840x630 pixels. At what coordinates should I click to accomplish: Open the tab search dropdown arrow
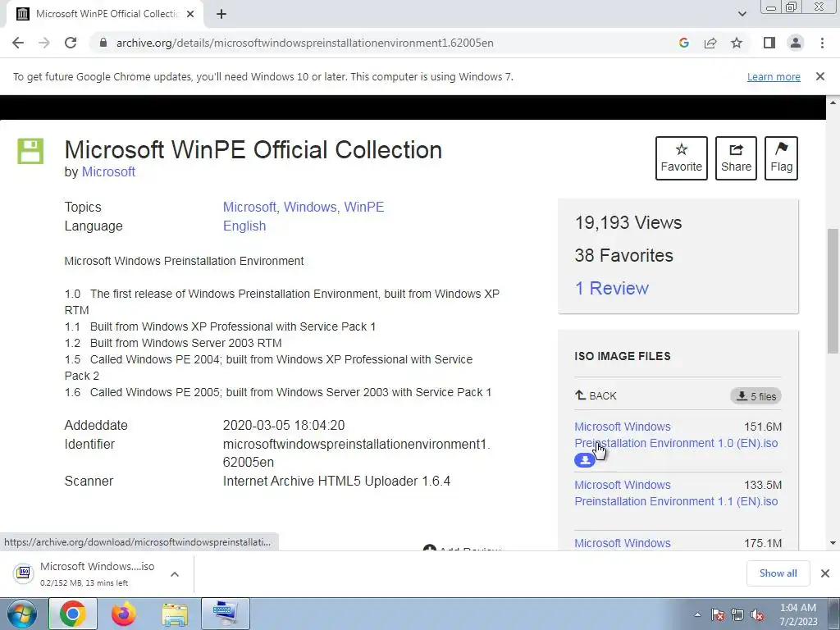[742, 14]
